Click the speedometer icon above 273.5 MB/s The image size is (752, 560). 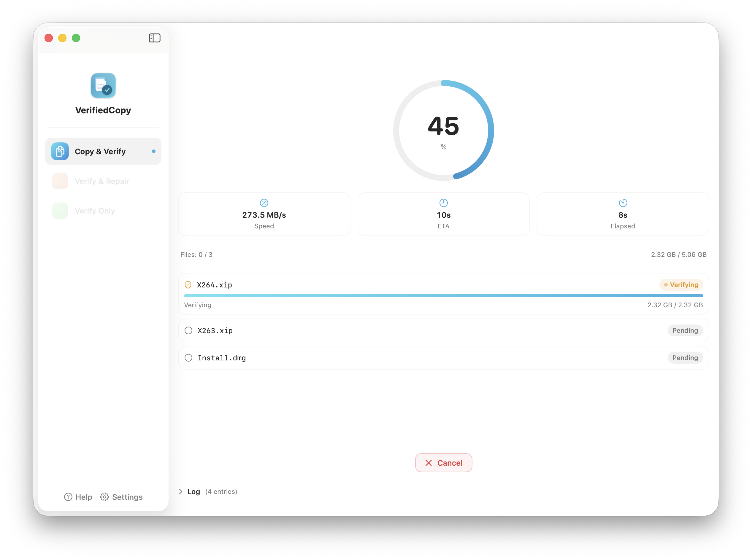point(264,203)
